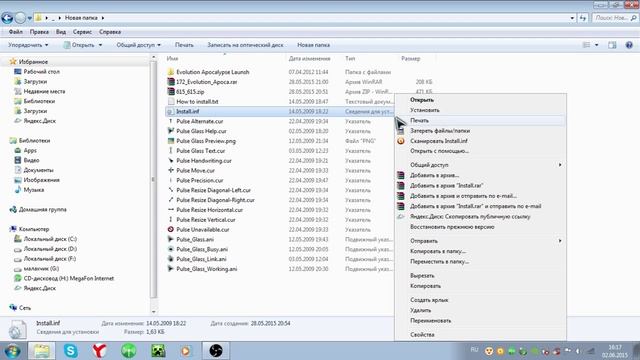Click the black sphere OBS taskbar icon

(x=216, y=351)
